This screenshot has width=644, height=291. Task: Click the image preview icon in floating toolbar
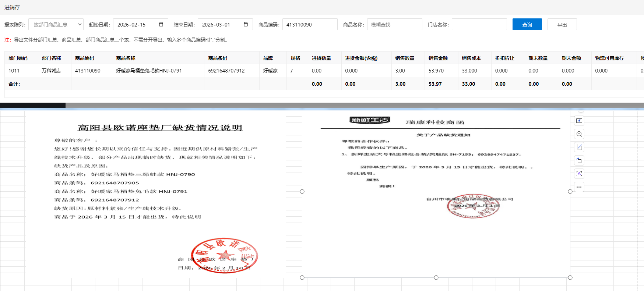[579, 121]
